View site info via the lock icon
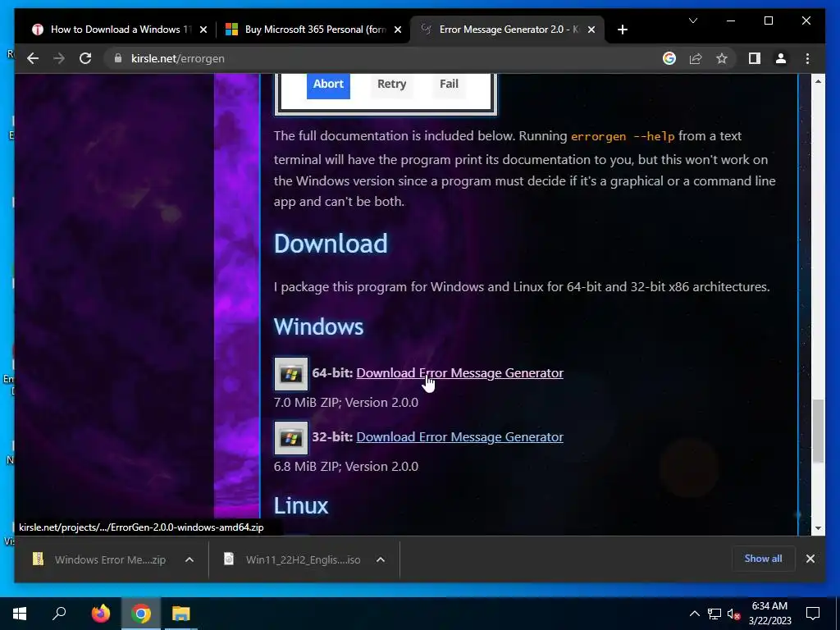840x630 pixels. pos(118,58)
